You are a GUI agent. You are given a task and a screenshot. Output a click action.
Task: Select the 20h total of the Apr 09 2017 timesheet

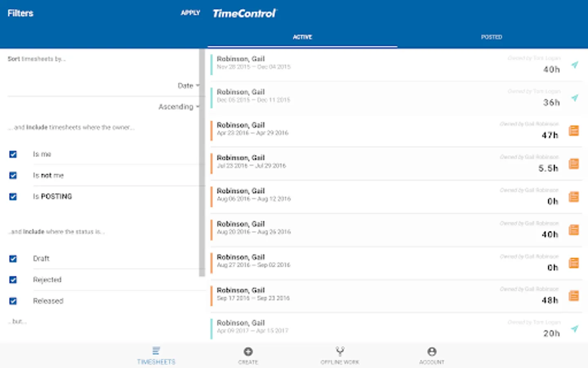(x=551, y=334)
